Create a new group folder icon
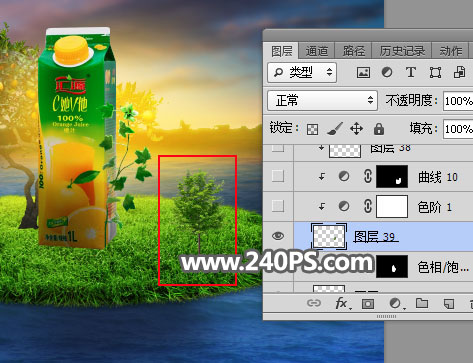The image size is (473, 363). [x=422, y=303]
